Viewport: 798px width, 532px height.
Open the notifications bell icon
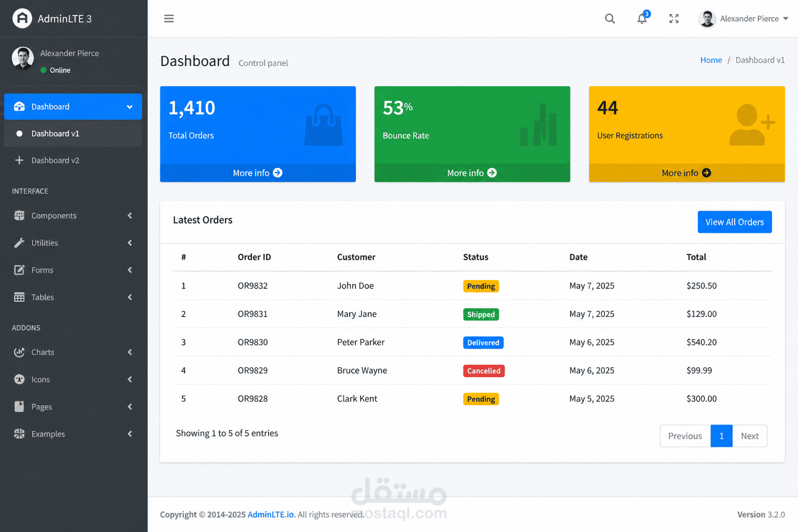point(643,19)
